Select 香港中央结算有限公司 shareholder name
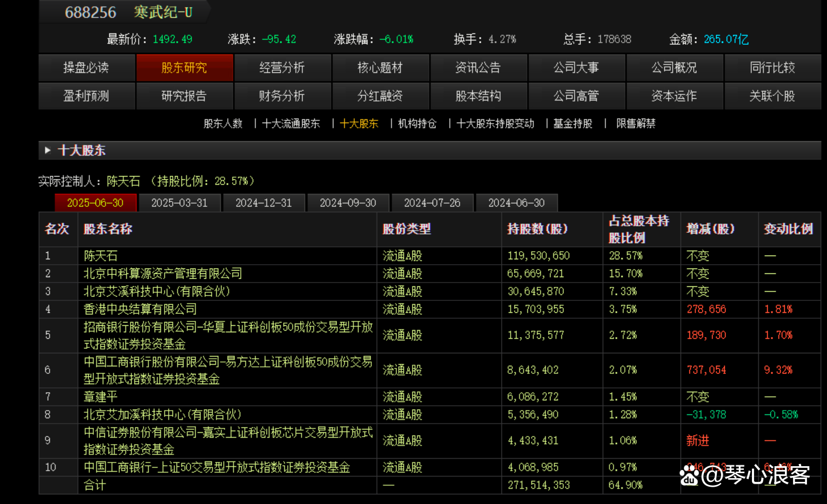827x504 pixels. point(140,310)
